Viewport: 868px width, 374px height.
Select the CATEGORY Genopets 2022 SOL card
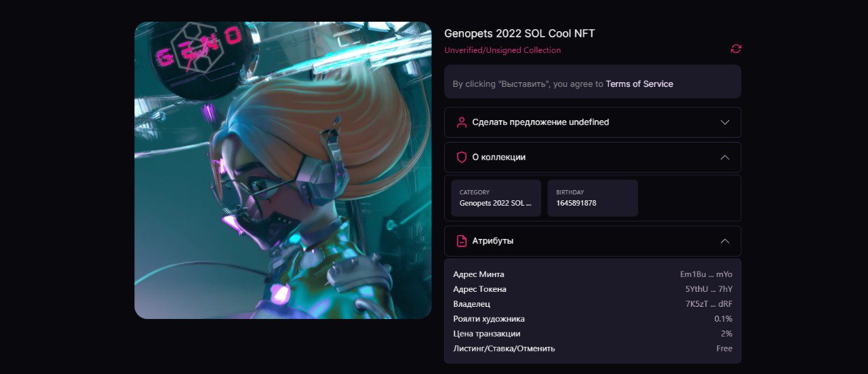pos(496,198)
